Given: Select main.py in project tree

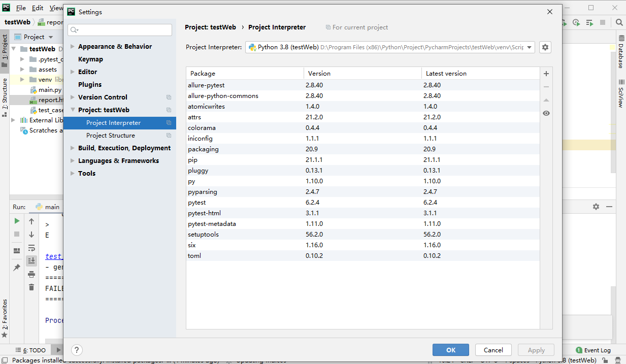Looking at the screenshot, I should coord(46,90).
